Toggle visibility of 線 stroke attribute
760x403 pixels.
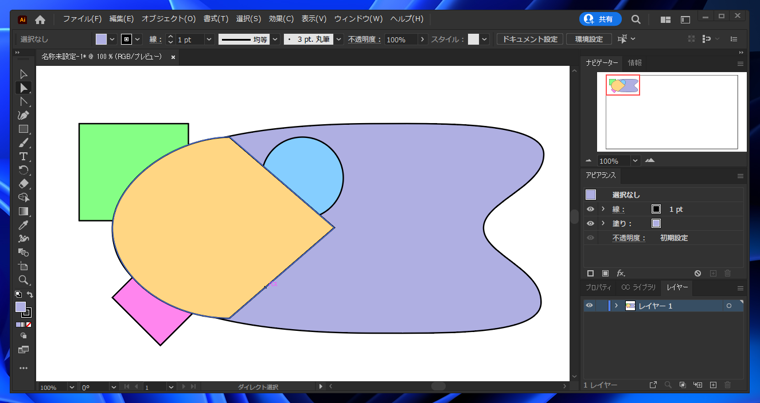590,210
